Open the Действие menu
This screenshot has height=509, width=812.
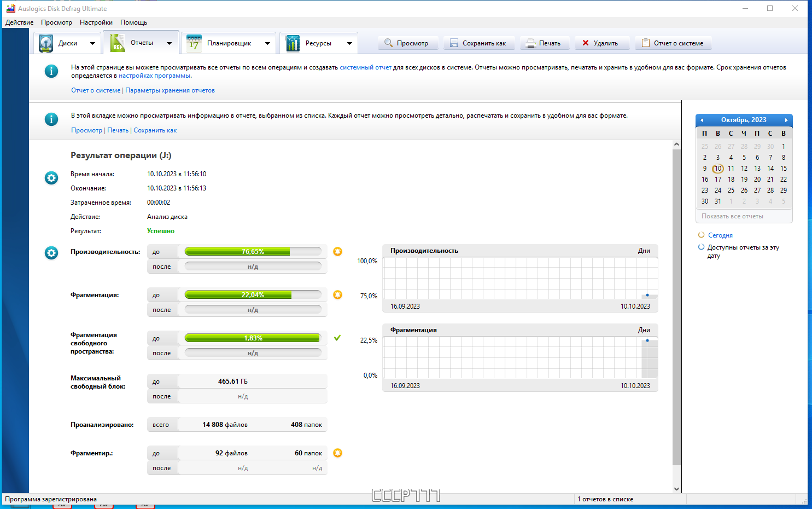tap(19, 22)
